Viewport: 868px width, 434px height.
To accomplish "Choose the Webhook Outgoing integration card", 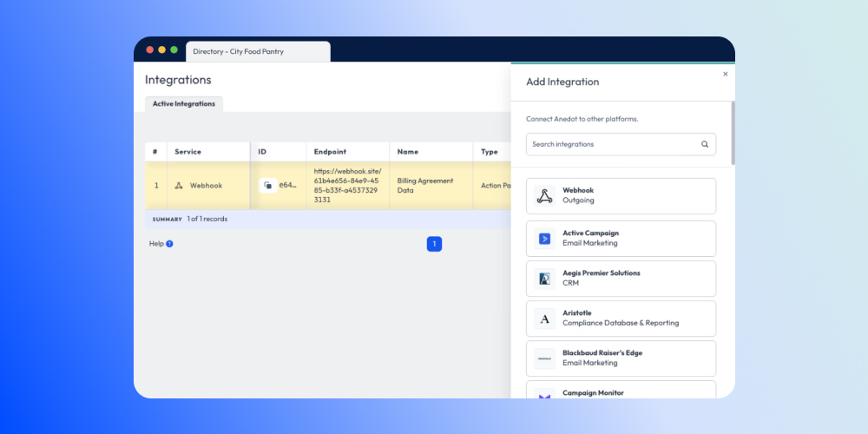I will coord(621,196).
